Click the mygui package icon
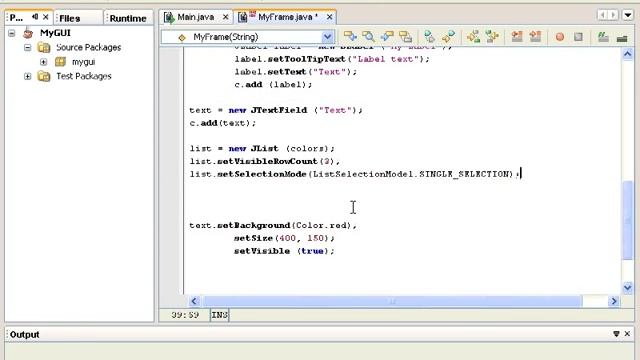The image size is (640, 360). [60, 62]
